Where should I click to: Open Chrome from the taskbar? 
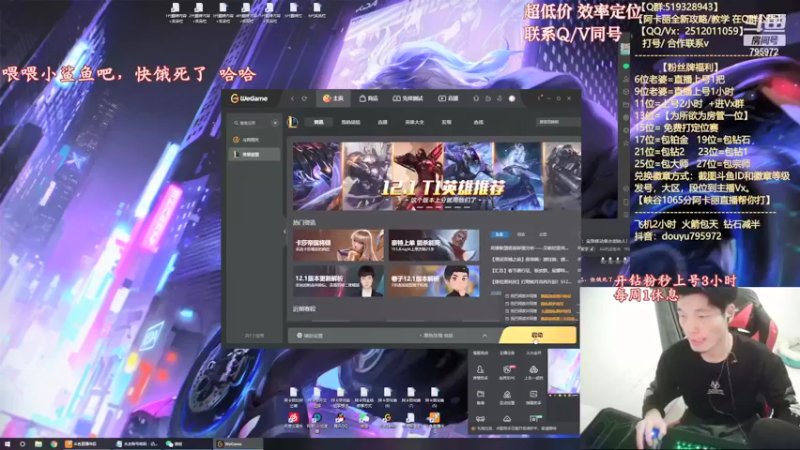pos(54,444)
